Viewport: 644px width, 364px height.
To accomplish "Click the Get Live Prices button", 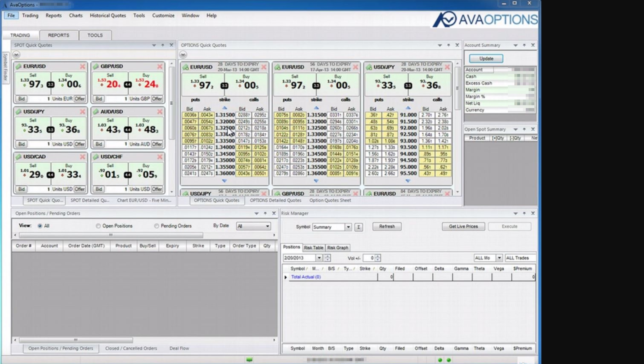I will [x=463, y=226].
